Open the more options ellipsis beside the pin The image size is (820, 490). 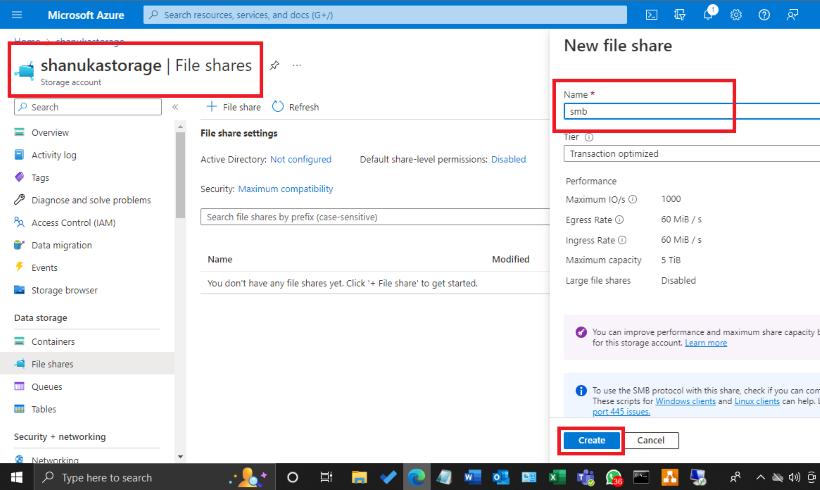297,65
